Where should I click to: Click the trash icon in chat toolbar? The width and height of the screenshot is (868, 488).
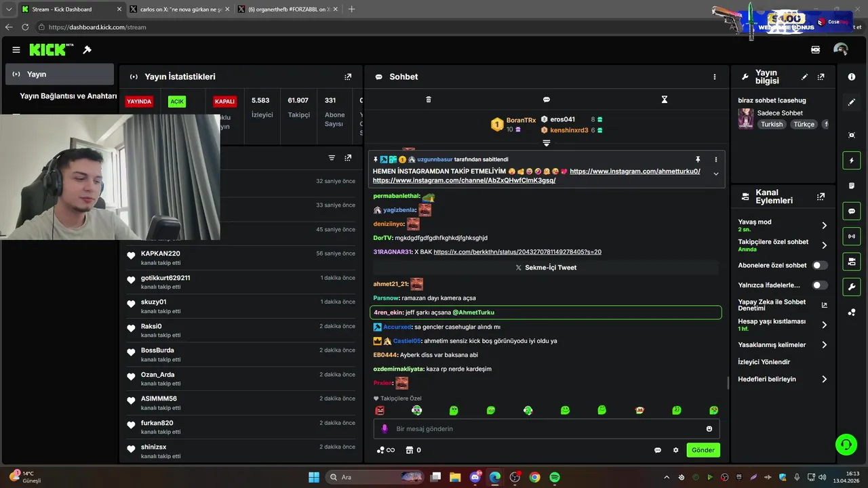(x=429, y=100)
